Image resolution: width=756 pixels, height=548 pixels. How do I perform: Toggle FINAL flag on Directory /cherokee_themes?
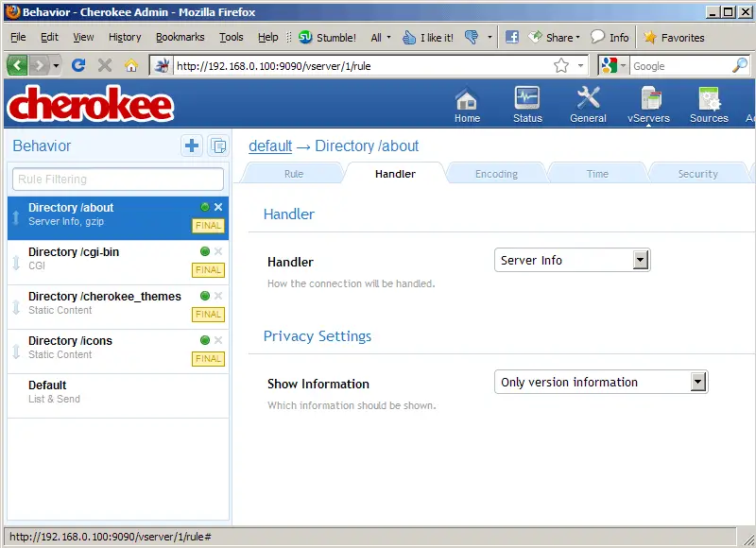coord(208,315)
